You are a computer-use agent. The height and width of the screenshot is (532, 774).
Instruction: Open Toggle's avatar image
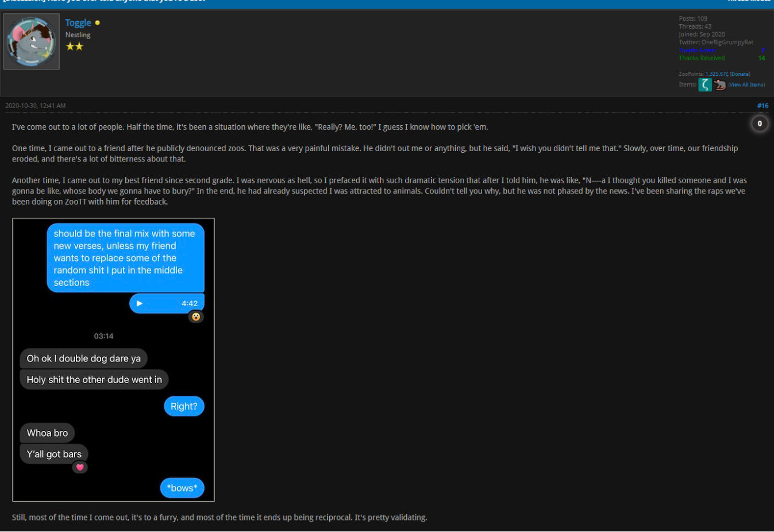[32, 42]
